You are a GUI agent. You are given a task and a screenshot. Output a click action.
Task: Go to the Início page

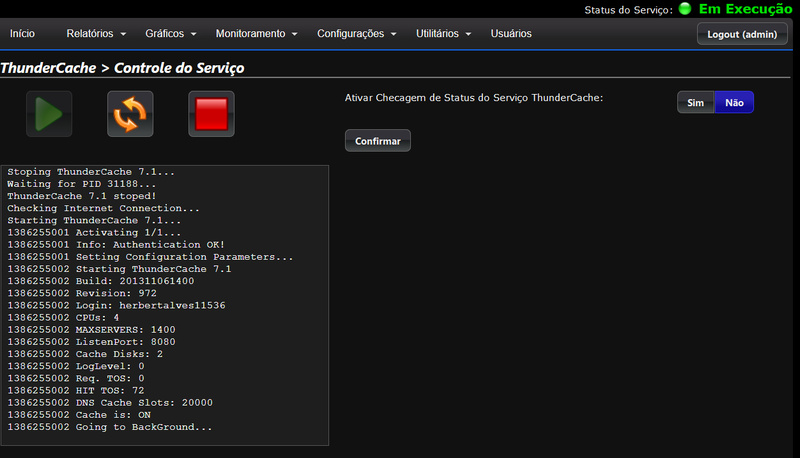[23, 33]
